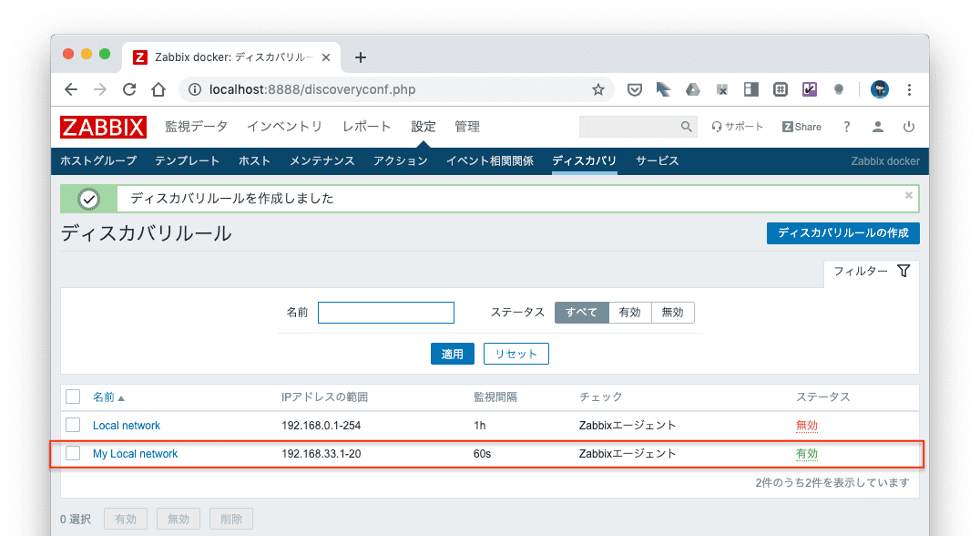Click the site info icon in address bar
Screen dimensions: 980x536
tap(195, 89)
